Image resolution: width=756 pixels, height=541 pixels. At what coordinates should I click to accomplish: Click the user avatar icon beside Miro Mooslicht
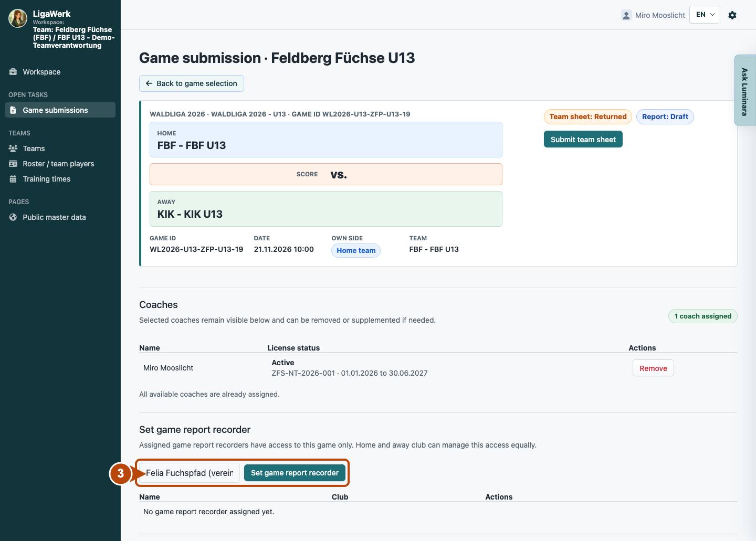pos(626,15)
